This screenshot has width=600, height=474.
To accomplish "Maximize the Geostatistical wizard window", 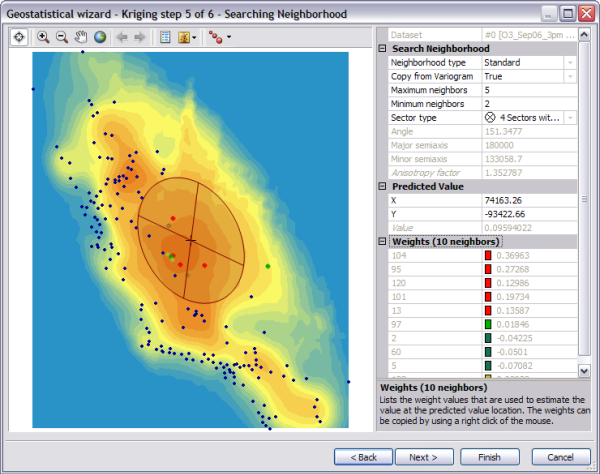I will click(x=568, y=14).
